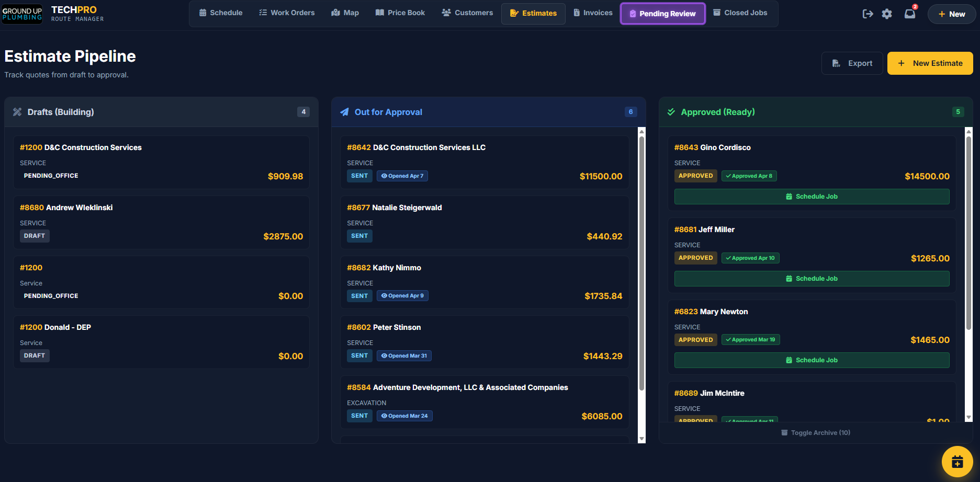980x482 pixels.
Task: Click Approved column scrollbar down arrow
Action: 968,418
